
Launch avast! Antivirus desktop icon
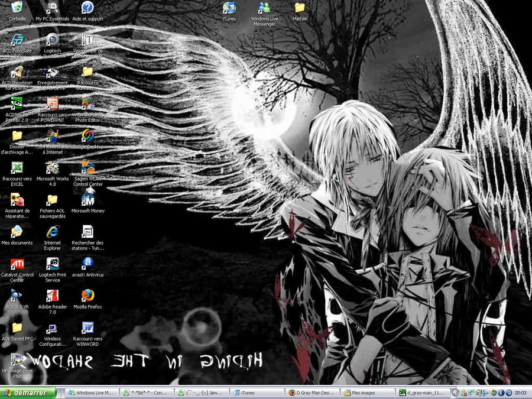87,267
